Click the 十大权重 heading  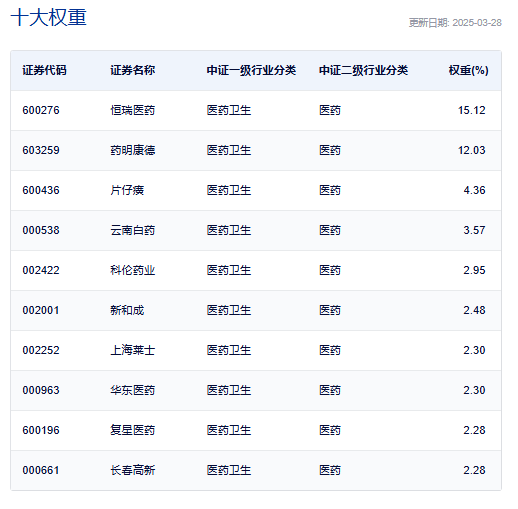tap(49, 17)
